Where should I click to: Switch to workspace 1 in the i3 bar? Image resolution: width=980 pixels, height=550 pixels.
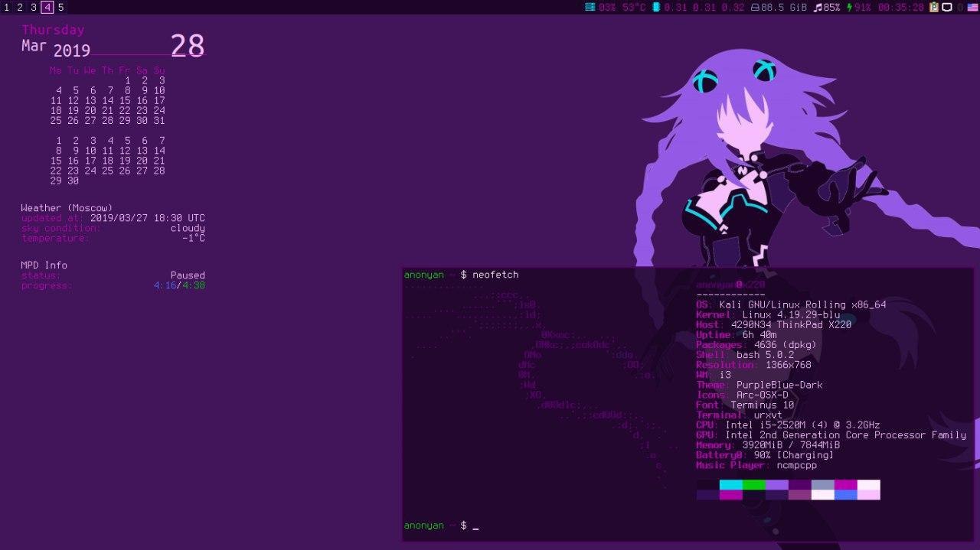coord(6,7)
